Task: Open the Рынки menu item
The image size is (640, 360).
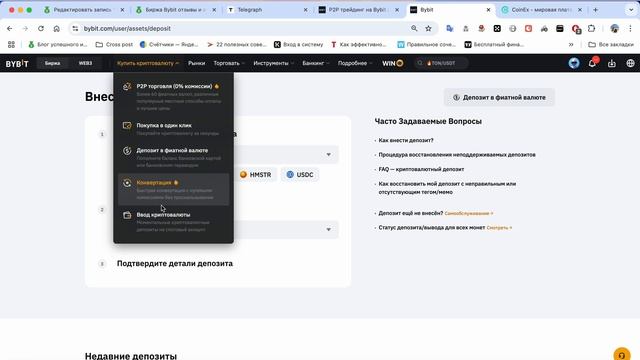Action: coord(196,63)
